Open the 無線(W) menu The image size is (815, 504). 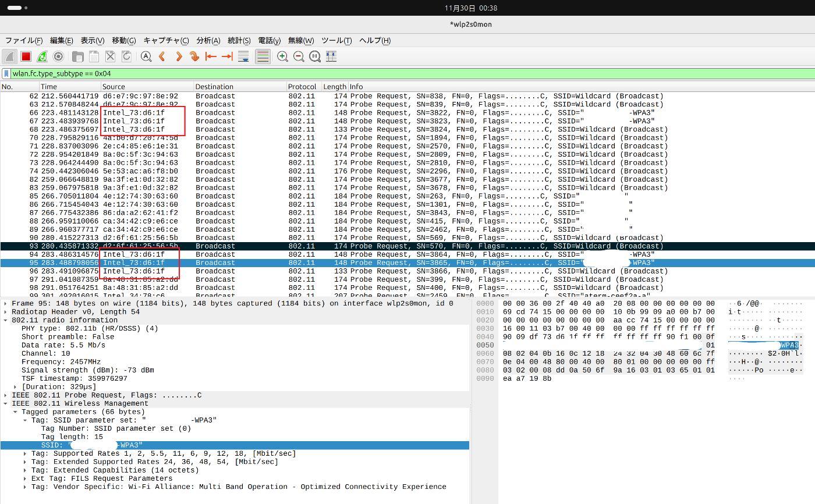(x=301, y=41)
